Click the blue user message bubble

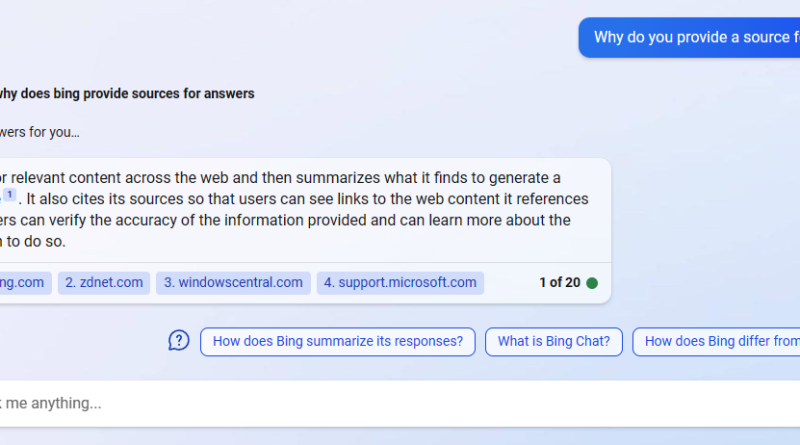689,37
